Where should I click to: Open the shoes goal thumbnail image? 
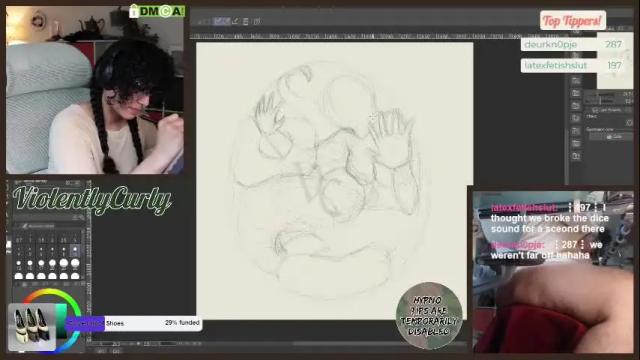(x=32, y=327)
